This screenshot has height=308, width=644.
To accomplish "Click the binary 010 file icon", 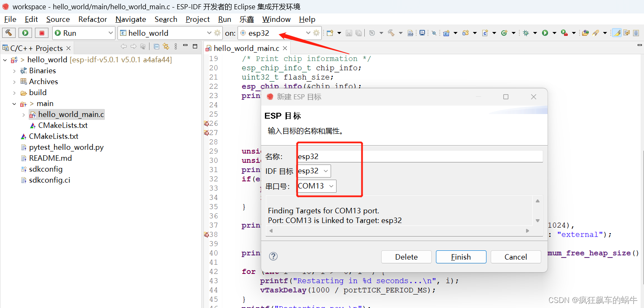I will coord(410,33).
